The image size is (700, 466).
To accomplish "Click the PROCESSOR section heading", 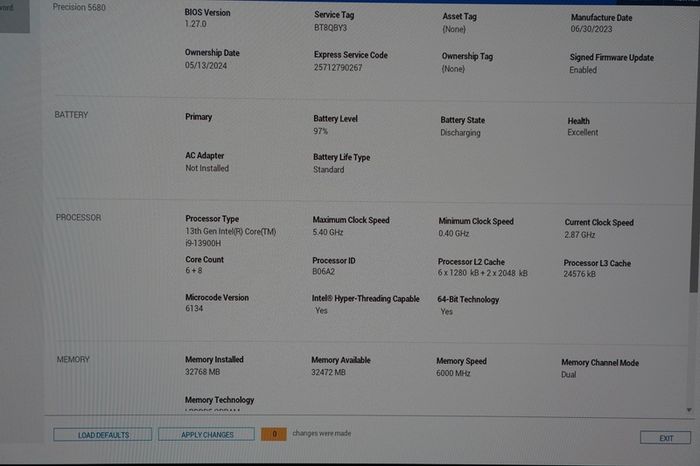I will tap(79, 217).
